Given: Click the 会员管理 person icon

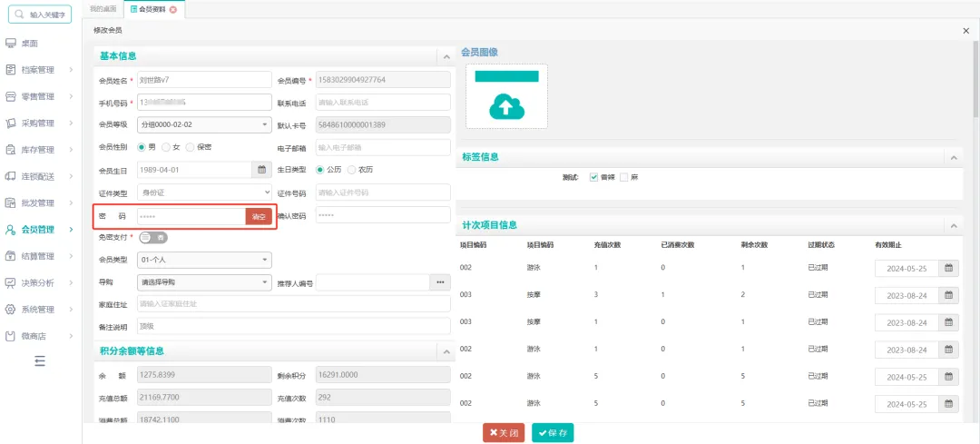Looking at the screenshot, I should pyautogui.click(x=10, y=230).
